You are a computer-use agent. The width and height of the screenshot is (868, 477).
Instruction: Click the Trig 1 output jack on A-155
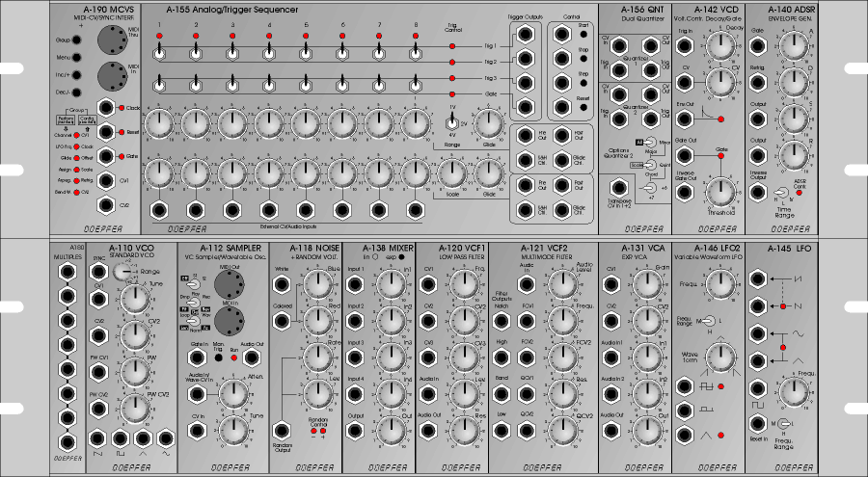pos(525,35)
